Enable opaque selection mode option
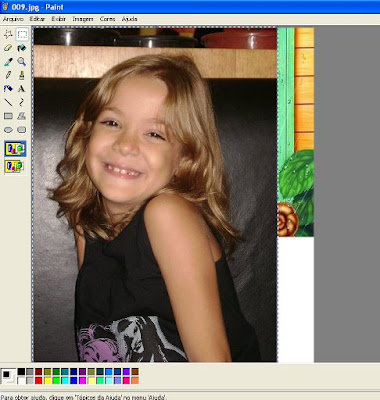Viewport: 380px width, 400px height. tap(15, 149)
